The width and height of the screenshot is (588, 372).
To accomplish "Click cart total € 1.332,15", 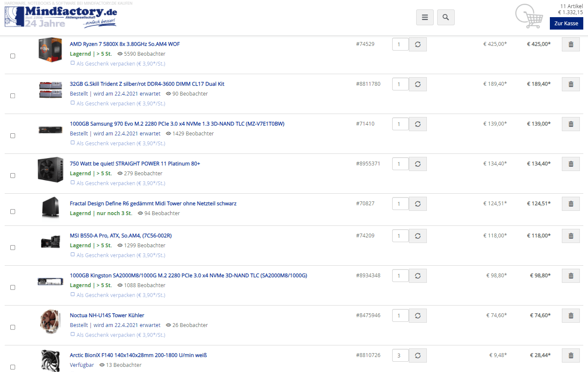I will click(570, 12).
